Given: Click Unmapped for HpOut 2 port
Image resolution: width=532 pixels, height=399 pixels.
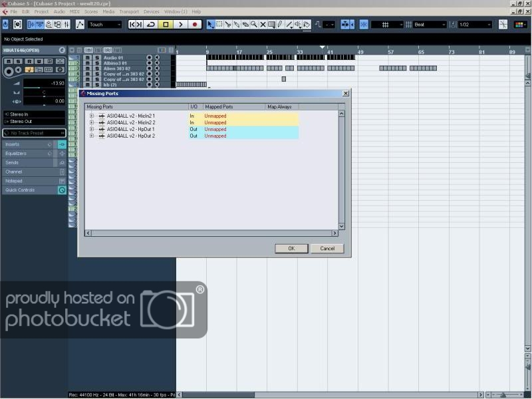Looking at the screenshot, I should [x=215, y=136].
